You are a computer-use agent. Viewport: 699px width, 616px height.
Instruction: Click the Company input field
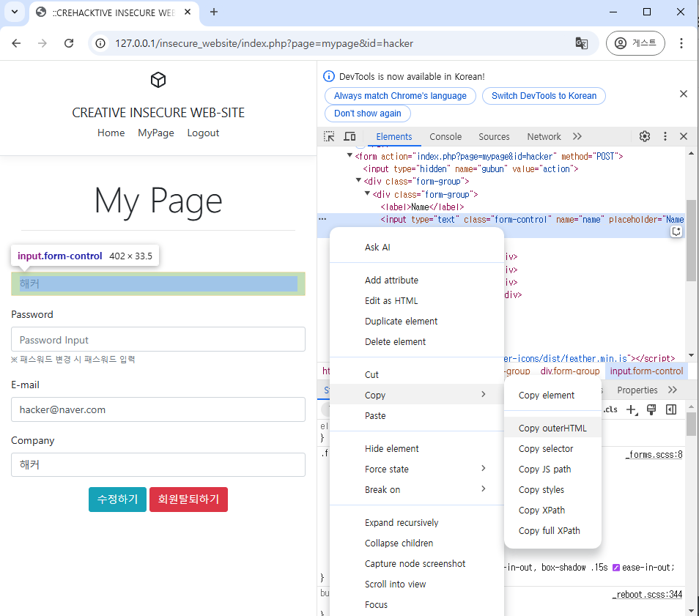pyautogui.click(x=158, y=465)
